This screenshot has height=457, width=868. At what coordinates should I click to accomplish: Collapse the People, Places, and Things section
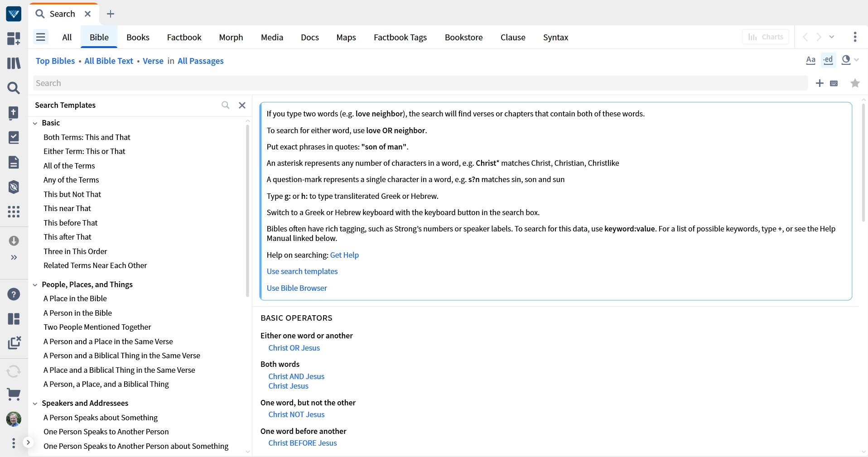[x=35, y=284]
